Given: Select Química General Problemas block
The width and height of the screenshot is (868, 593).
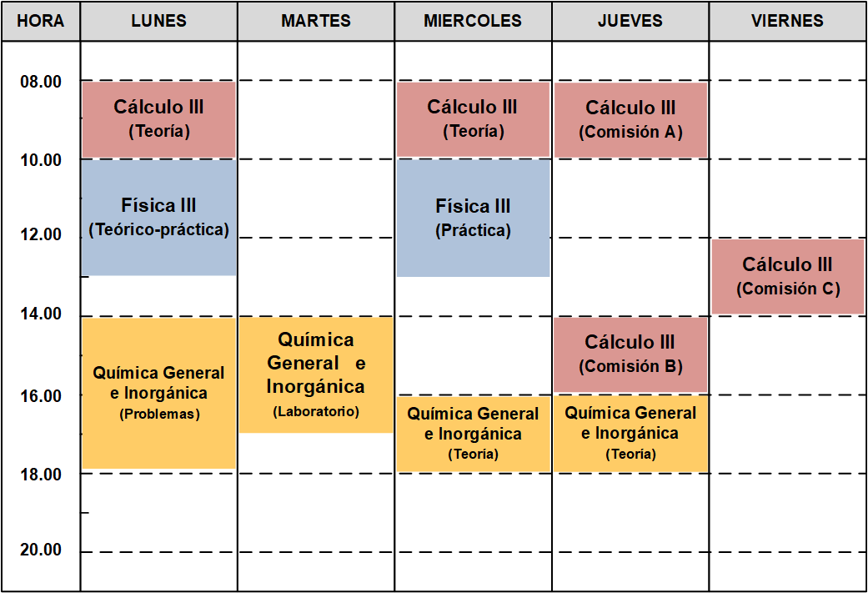Looking at the screenshot, I should 159,393.
